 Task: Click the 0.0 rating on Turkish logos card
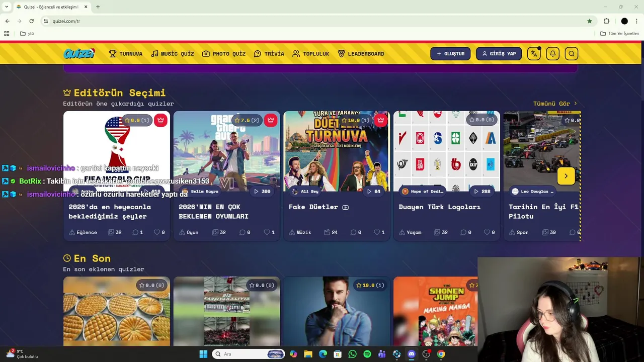(481, 120)
